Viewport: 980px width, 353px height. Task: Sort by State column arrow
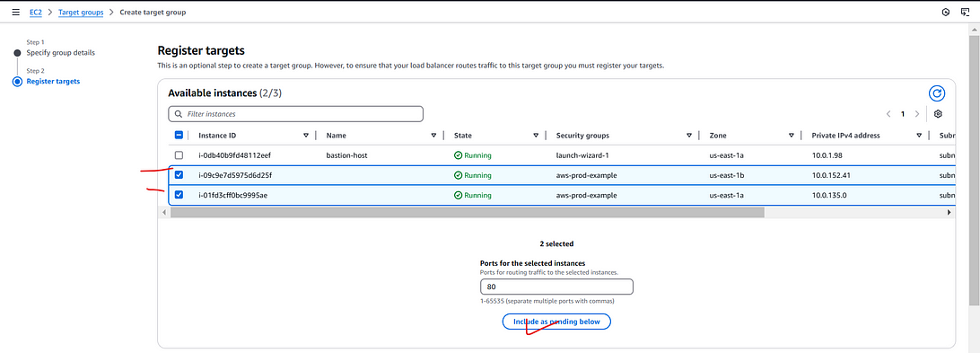click(x=537, y=136)
